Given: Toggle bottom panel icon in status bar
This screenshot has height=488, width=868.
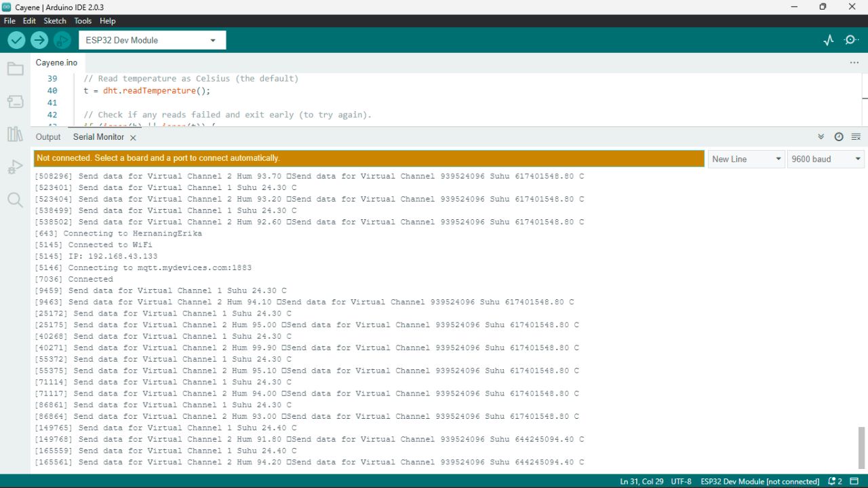Looking at the screenshot, I should pyautogui.click(x=854, y=481).
